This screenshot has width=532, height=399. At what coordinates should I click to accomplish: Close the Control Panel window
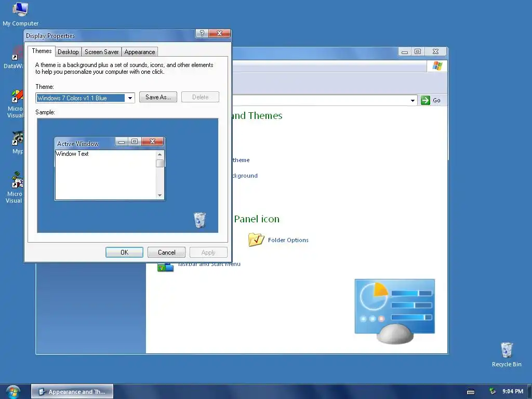point(436,51)
